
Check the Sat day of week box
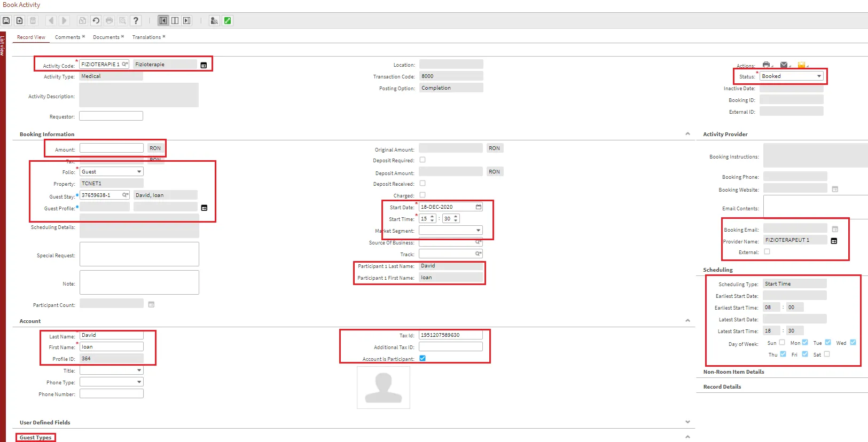pos(827,354)
